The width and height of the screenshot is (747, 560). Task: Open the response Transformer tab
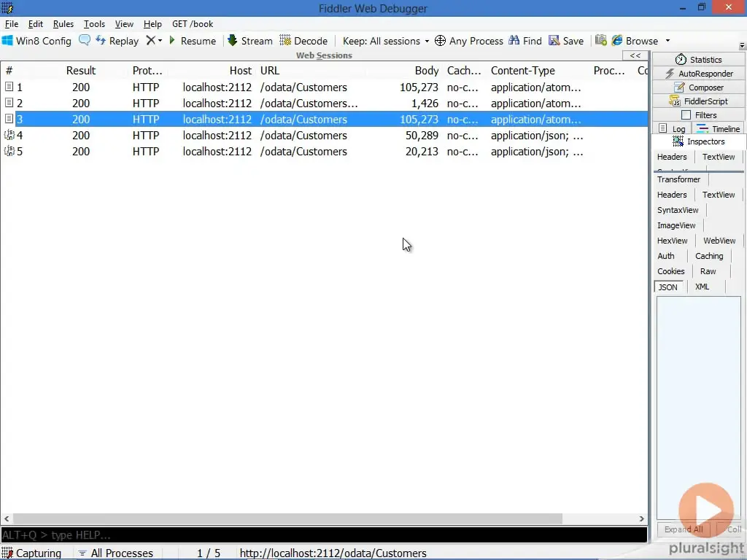[x=679, y=179]
